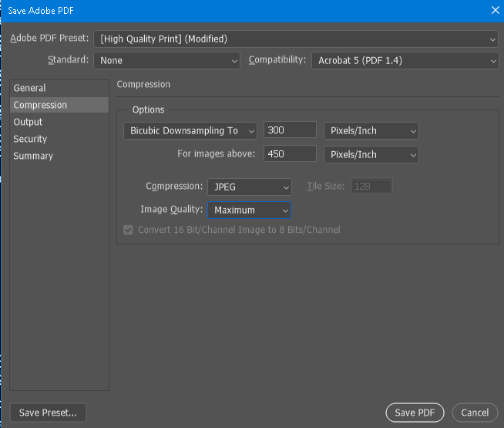Switch to the Output section
This screenshot has height=428, width=504.
[x=28, y=122]
